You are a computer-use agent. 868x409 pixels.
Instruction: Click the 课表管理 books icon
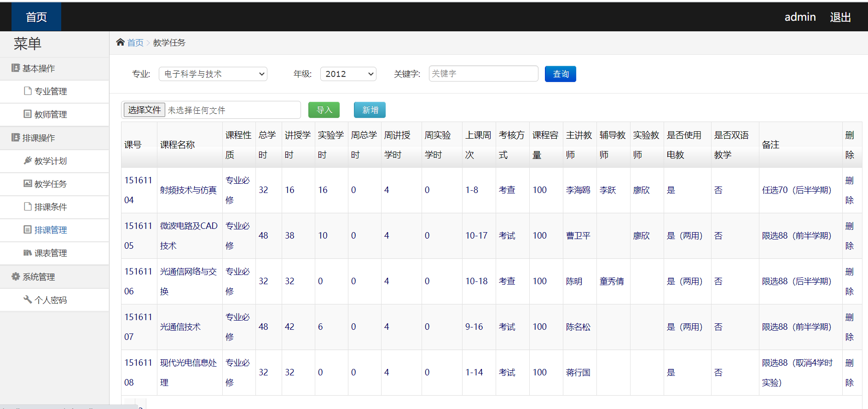coord(28,252)
